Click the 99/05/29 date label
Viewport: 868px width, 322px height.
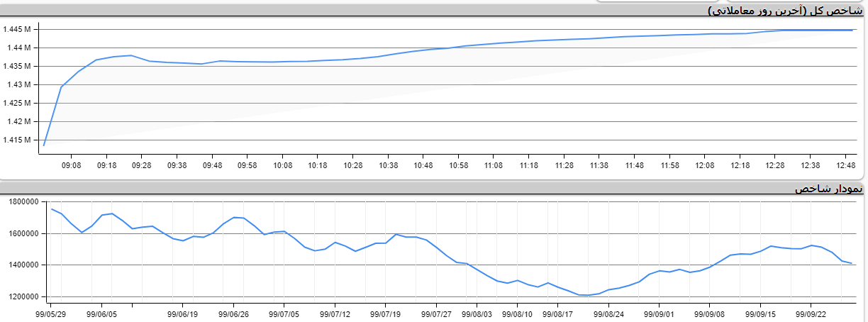[x=51, y=313]
